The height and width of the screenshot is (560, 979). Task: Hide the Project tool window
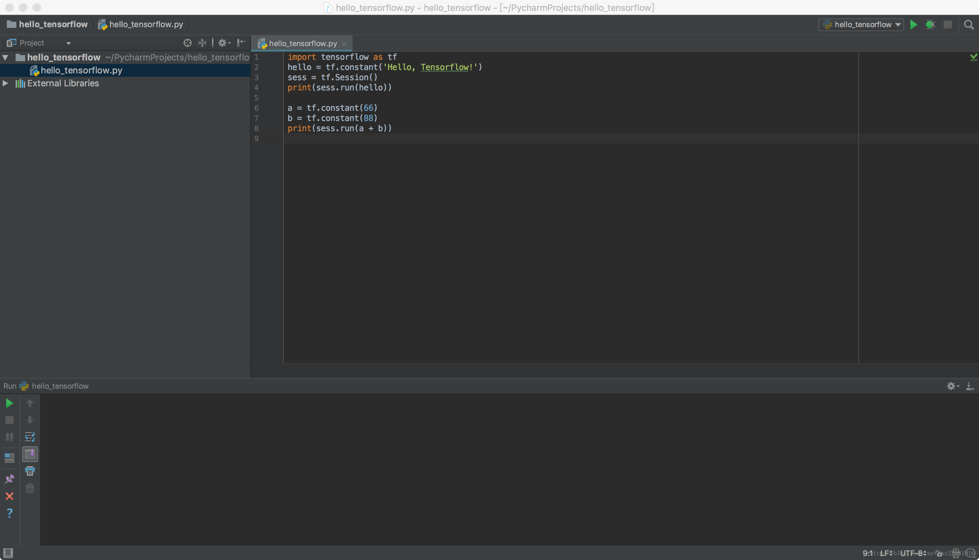tap(241, 43)
